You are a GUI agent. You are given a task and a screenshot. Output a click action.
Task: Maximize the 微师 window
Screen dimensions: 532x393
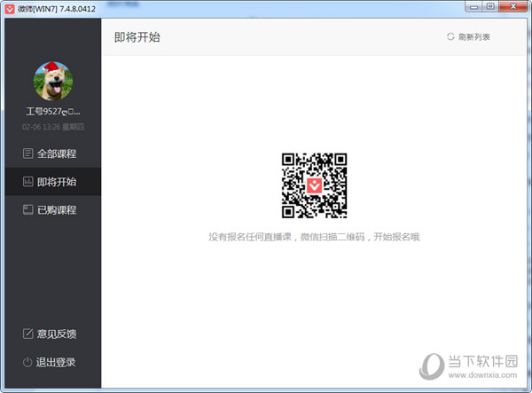pyautogui.click(x=490, y=7)
